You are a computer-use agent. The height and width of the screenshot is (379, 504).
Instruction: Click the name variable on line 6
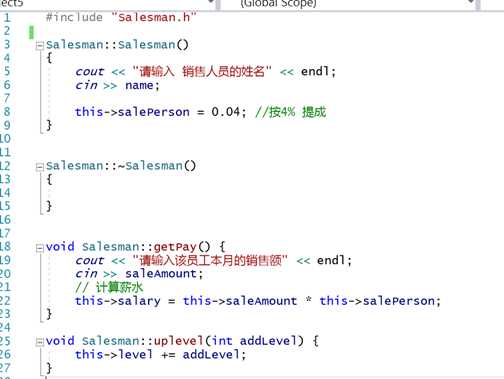tap(139, 85)
